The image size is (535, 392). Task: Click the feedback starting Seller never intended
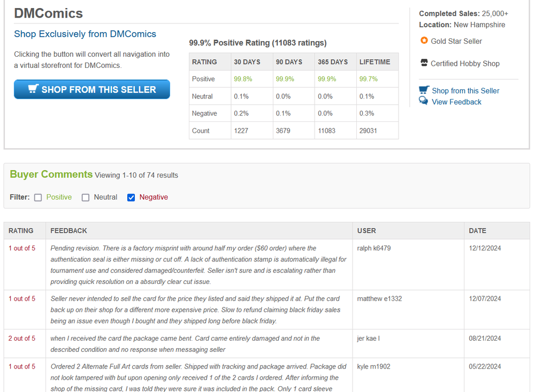(195, 310)
